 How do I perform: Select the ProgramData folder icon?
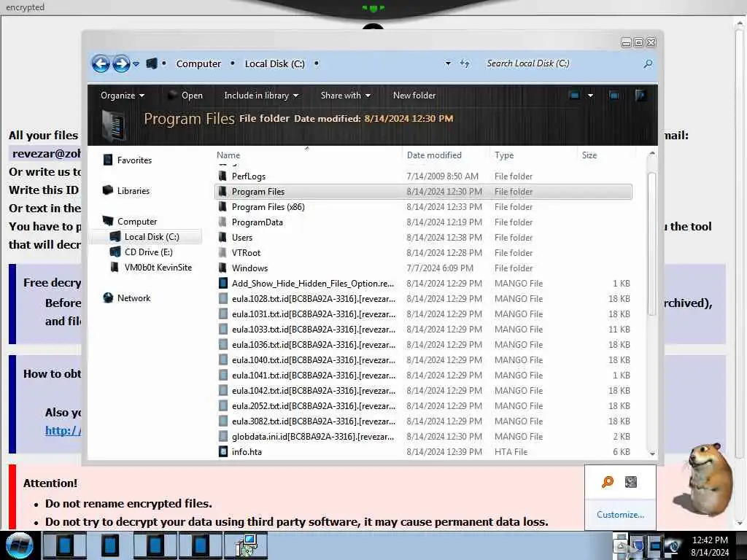222,222
